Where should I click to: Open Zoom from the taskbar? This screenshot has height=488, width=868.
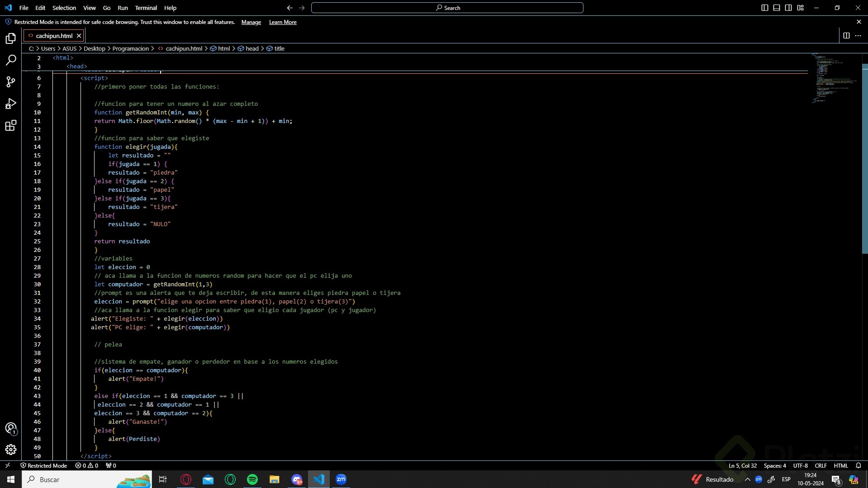341,479
